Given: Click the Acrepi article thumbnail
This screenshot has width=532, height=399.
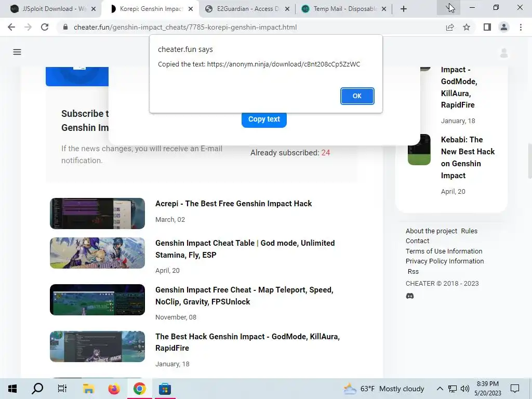Looking at the screenshot, I should tap(97, 214).
